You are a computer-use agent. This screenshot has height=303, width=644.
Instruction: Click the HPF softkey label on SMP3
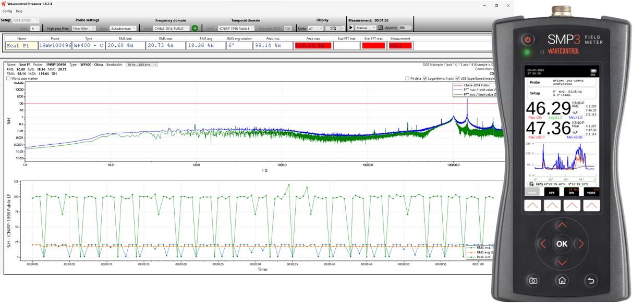click(552, 192)
